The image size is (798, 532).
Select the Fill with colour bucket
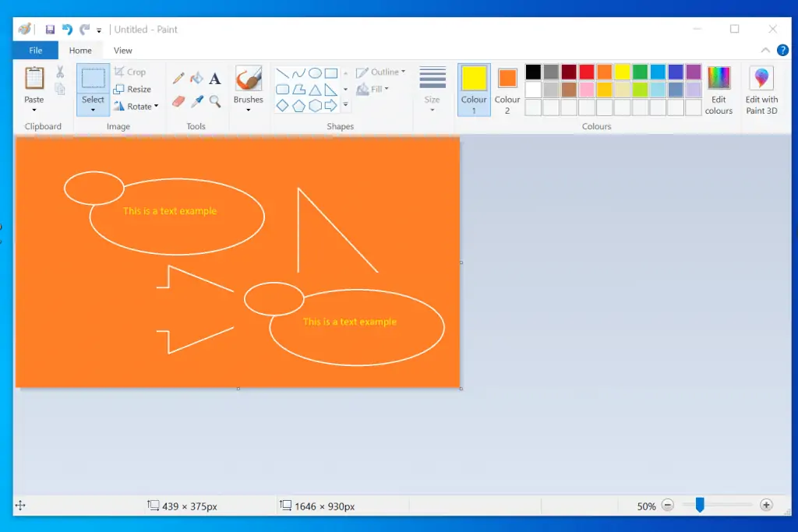tap(196, 79)
